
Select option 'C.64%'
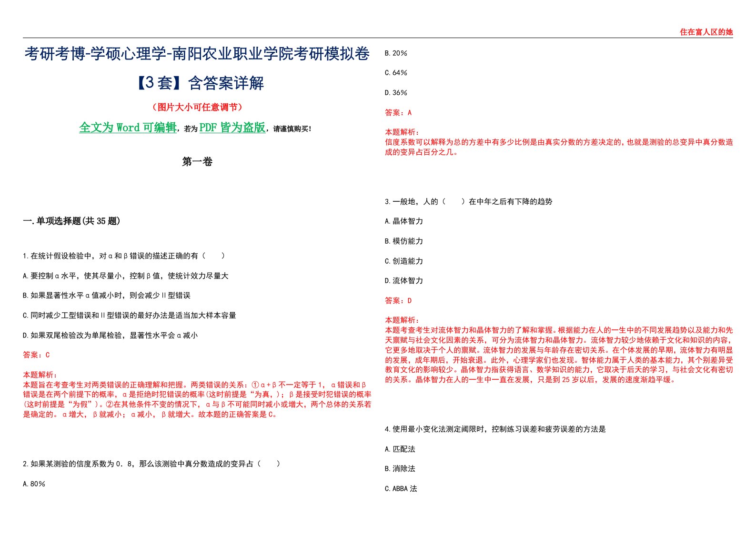[396, 73]
